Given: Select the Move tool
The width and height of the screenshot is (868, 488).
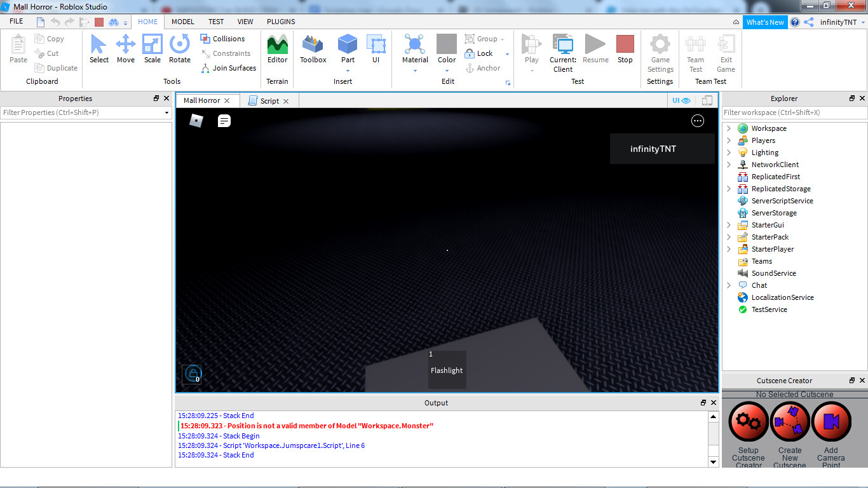Looking at the screenshot, I should click(x=125, y=49).
